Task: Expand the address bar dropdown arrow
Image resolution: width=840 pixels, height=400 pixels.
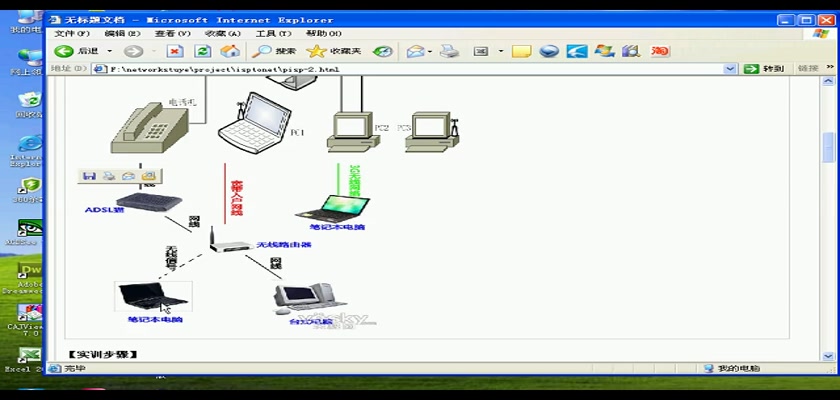Action: click(731, 69)
